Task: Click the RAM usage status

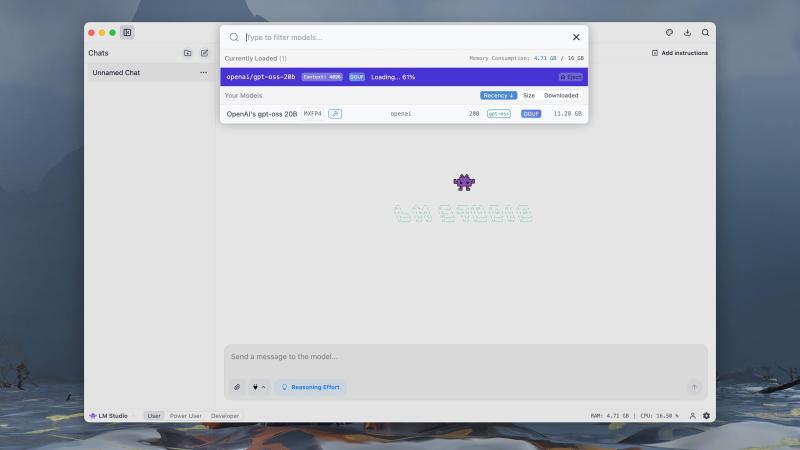Action: pos(610,416)
